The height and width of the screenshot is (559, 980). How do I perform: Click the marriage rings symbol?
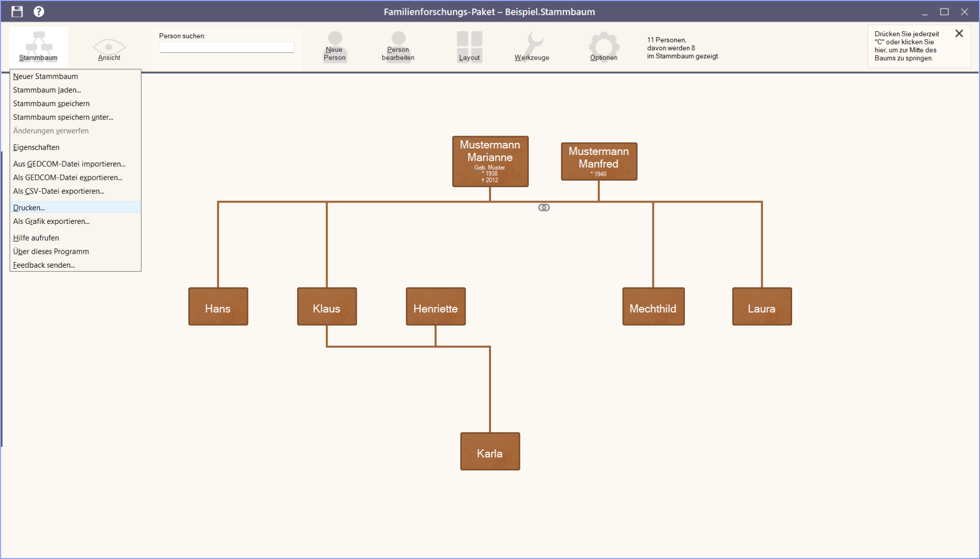[x=544, y=208]
